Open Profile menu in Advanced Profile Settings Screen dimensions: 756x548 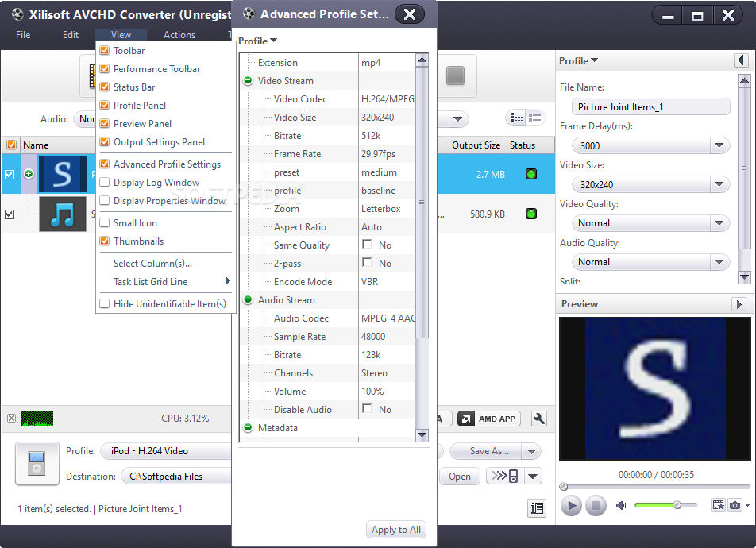tap(257, 41)
